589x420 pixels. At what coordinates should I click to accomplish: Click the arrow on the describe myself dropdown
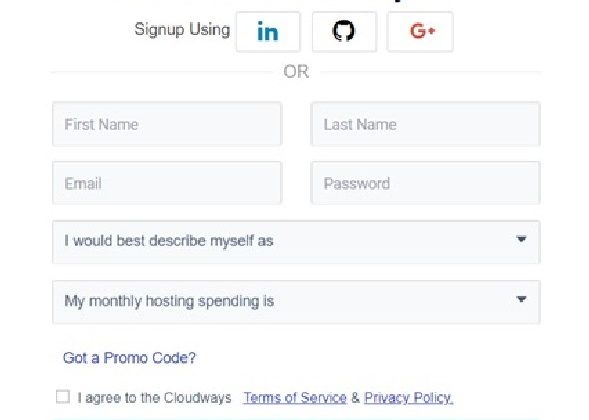pyautogui.click(x=521, y=239)
